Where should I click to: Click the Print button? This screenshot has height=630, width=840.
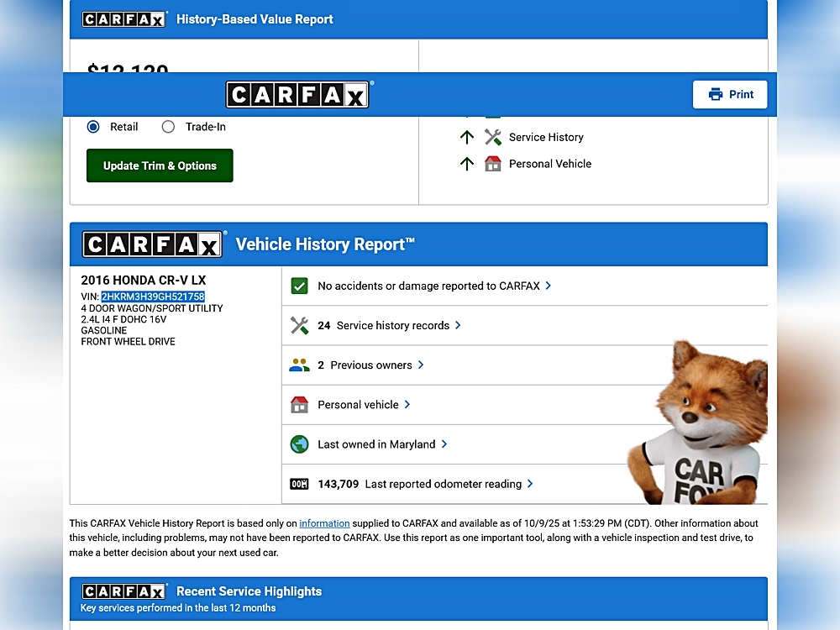[730, 95]
